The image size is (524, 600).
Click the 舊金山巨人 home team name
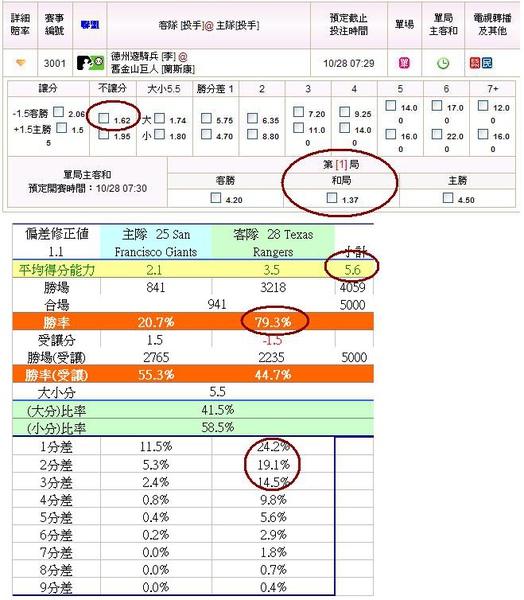tap(135, 69)
